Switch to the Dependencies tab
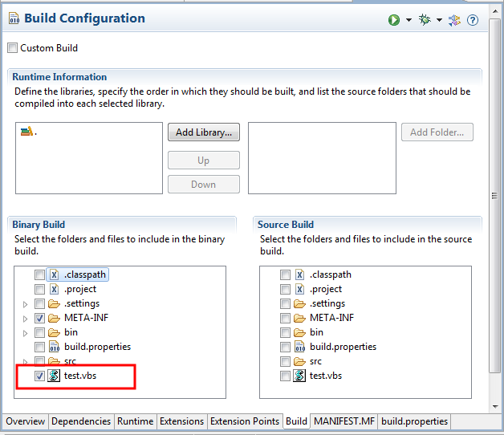 pos(81,421)
